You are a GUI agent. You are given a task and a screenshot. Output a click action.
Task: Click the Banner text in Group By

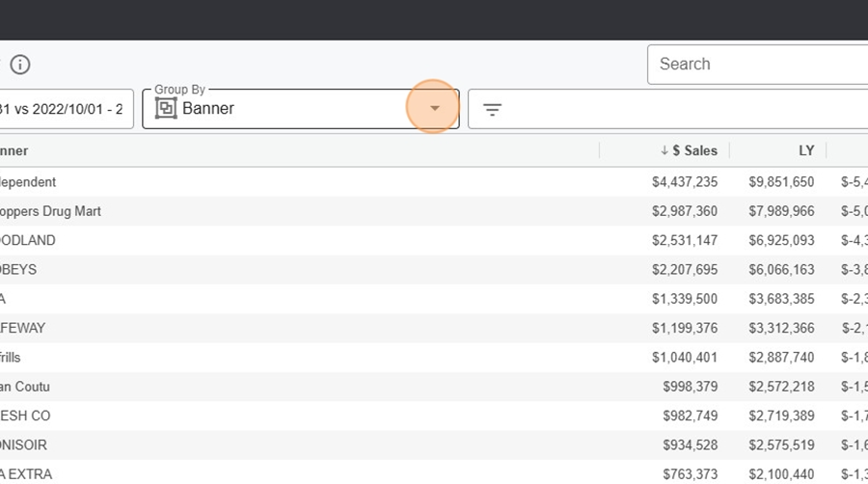point(208,108)
